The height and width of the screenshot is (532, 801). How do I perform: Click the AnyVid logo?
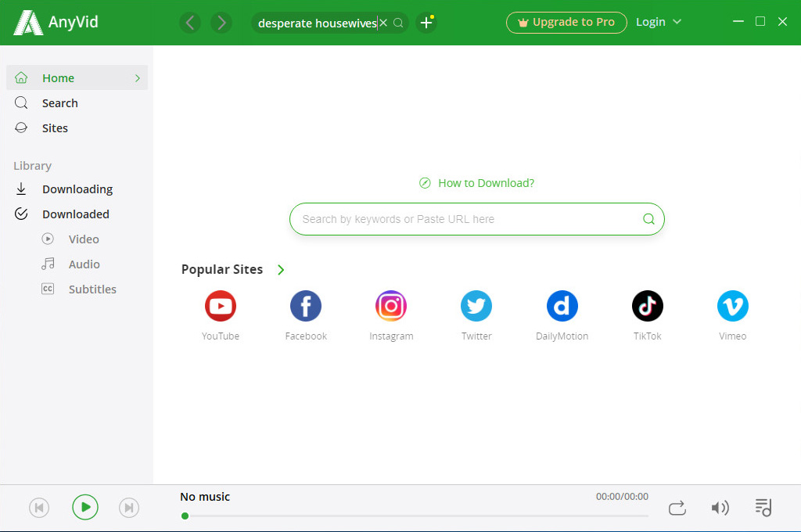(x=56, y=23)
